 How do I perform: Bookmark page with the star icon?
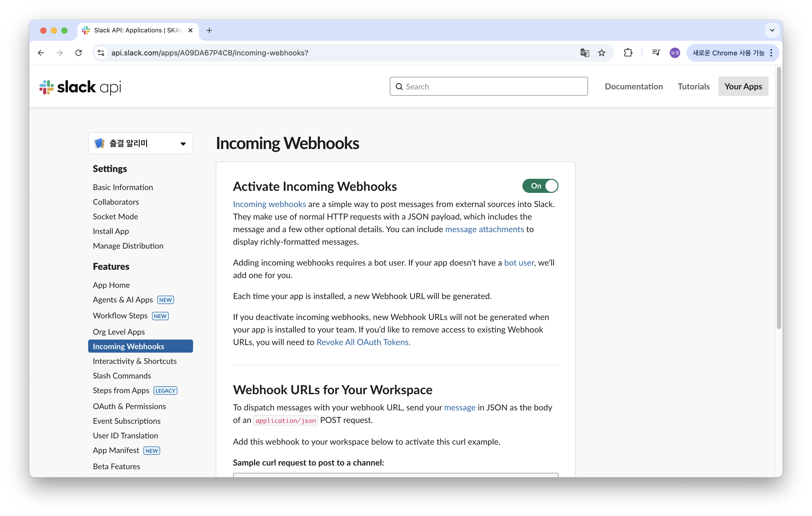[x=602, y=53]
